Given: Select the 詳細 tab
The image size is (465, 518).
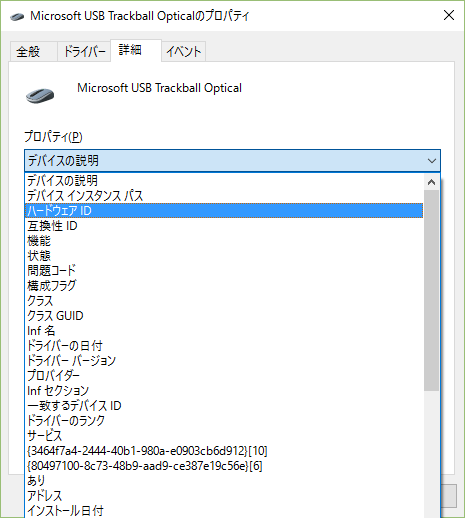Looking at the screenshot, I should [x=136, y=50].
